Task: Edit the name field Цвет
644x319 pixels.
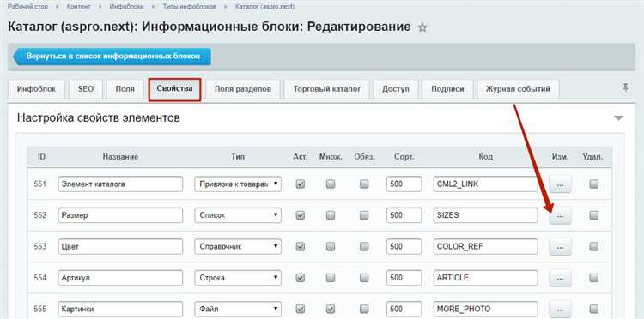Action: coord(120,246)
